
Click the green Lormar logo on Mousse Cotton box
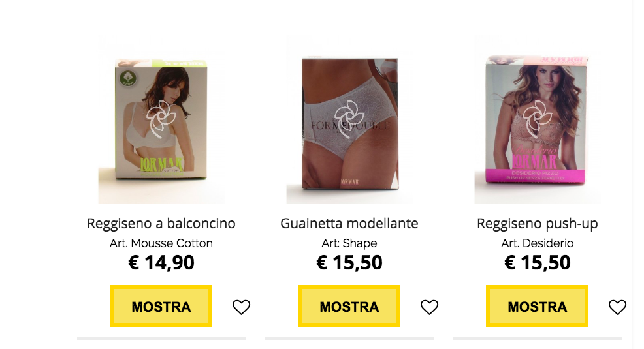[x=161, y=165]
